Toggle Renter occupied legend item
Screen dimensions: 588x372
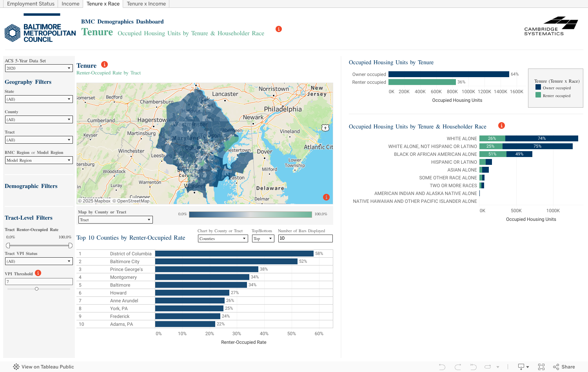[556, 96]
